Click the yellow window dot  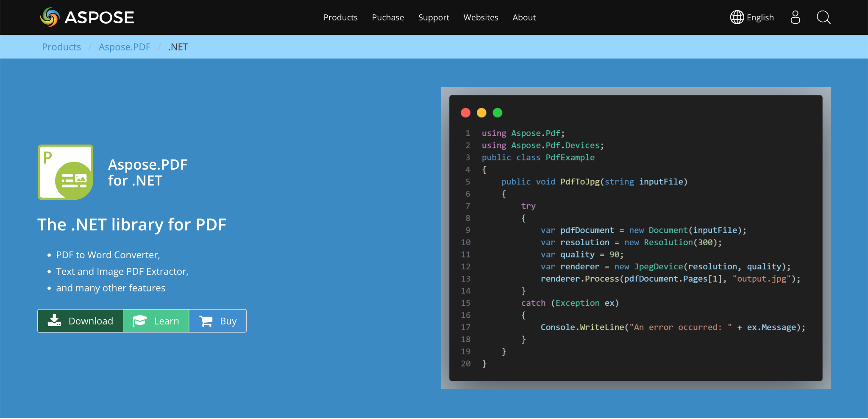[481, 113]
